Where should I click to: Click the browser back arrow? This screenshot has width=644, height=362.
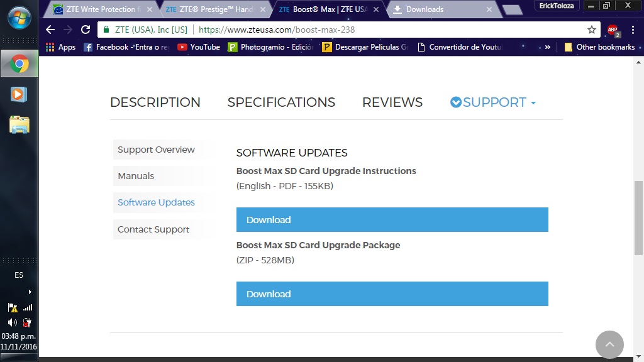[x=50, y=30]
